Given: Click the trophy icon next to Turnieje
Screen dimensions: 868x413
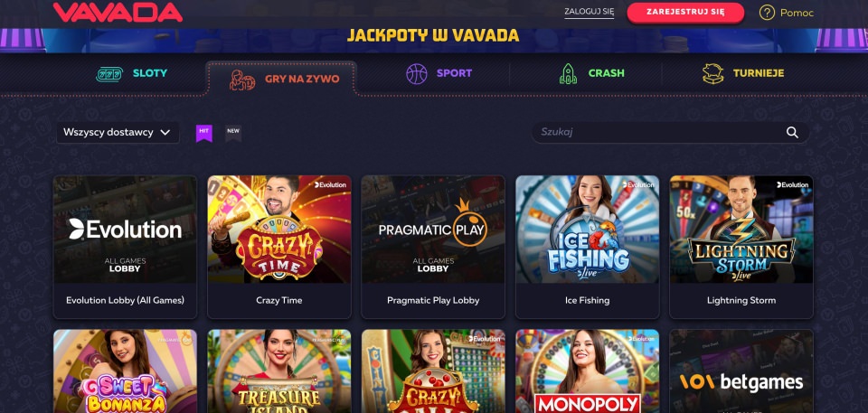Looking at the screenshot, I should [x=713, y=73].
